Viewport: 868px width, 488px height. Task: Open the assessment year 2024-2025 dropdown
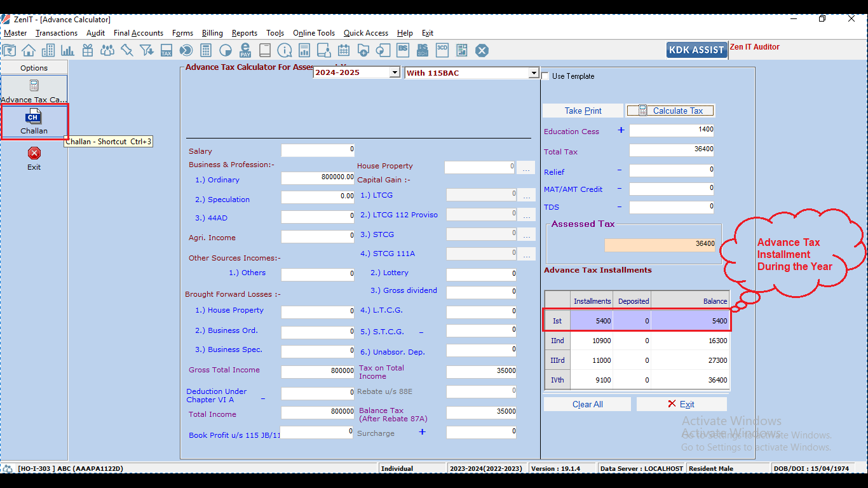pos(395,72)
